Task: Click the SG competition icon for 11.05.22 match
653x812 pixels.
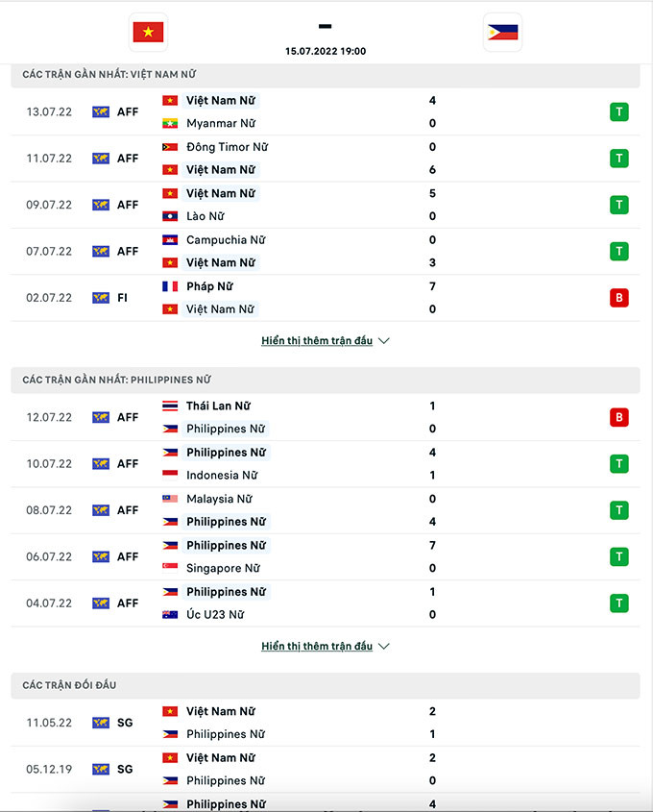Action: tap(101, 723)
